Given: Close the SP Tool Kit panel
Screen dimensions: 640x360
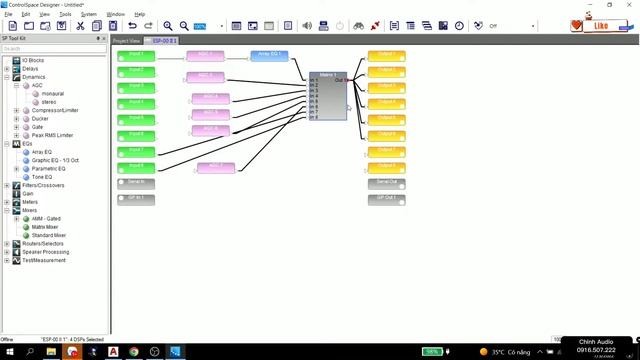Looking at the screenshot, I should click(104, 38).
